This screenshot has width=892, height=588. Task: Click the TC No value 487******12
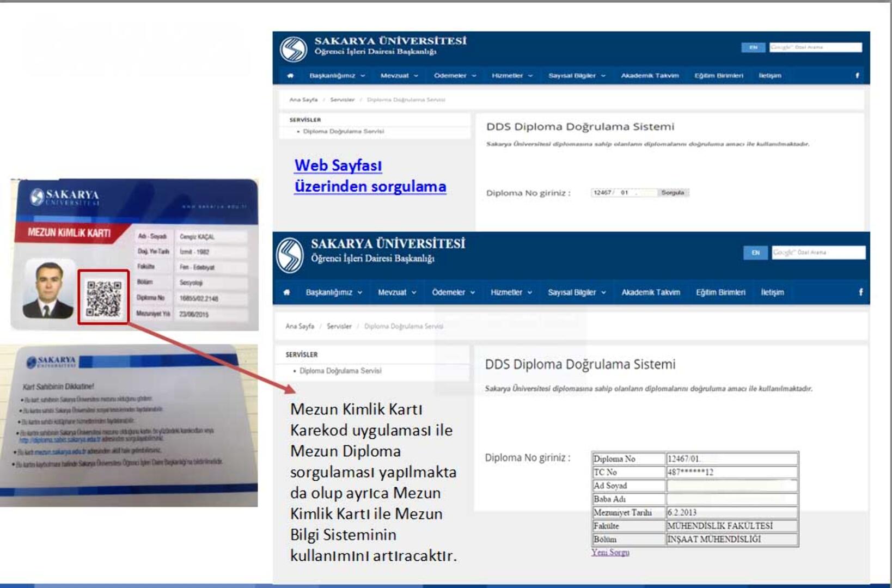click(x=732, y=472)
